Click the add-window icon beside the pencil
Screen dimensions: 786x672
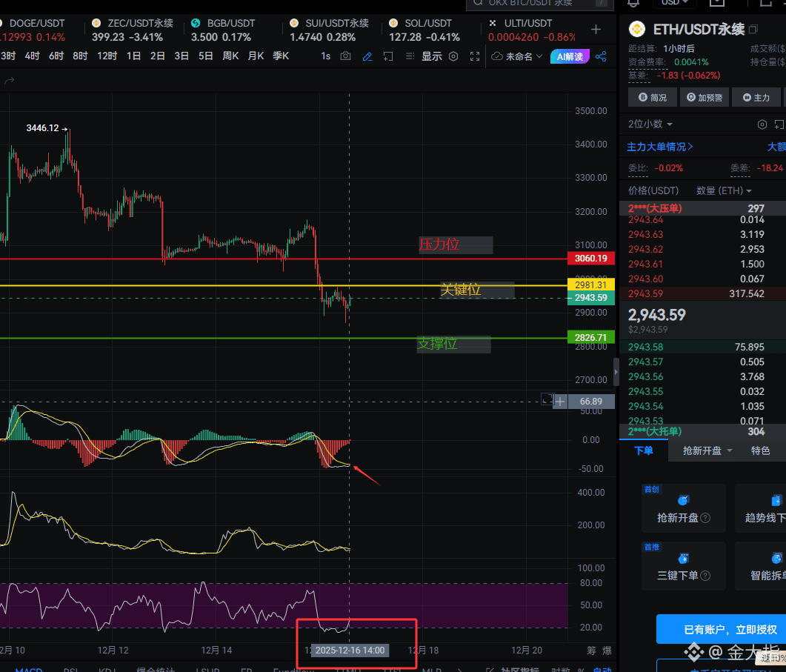point(388,56)
